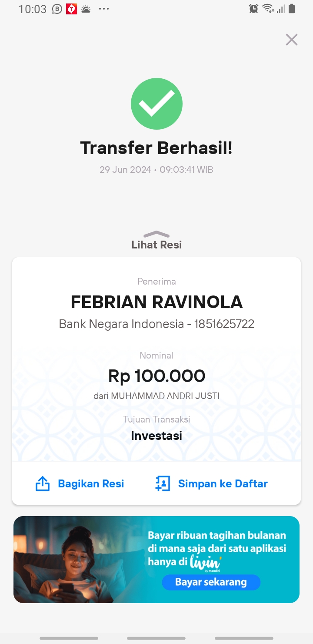Tap the Bayar sekarang banner button
Image resolution: width=313 pixels, height=644 pixels.
click(211, 582)
